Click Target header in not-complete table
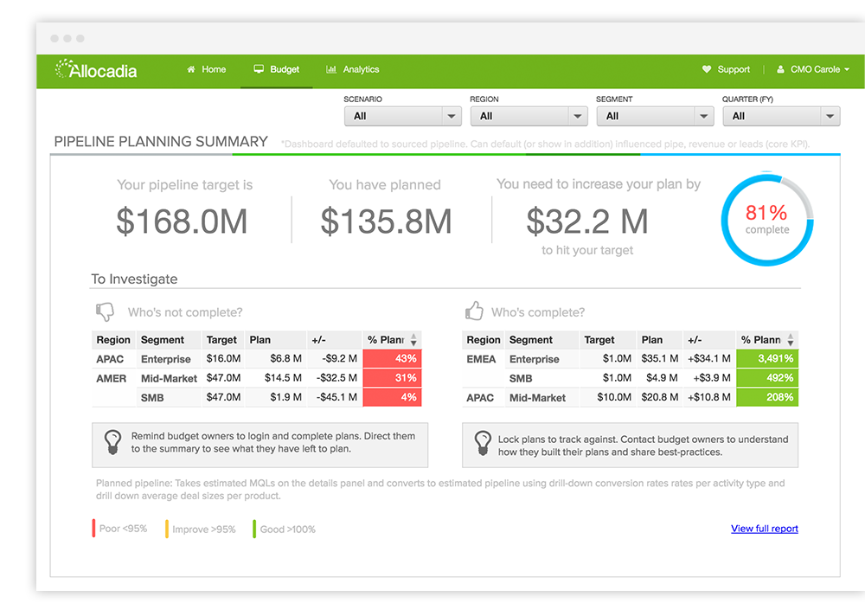This screenshot has height=616, width=865. click(221, 340)
